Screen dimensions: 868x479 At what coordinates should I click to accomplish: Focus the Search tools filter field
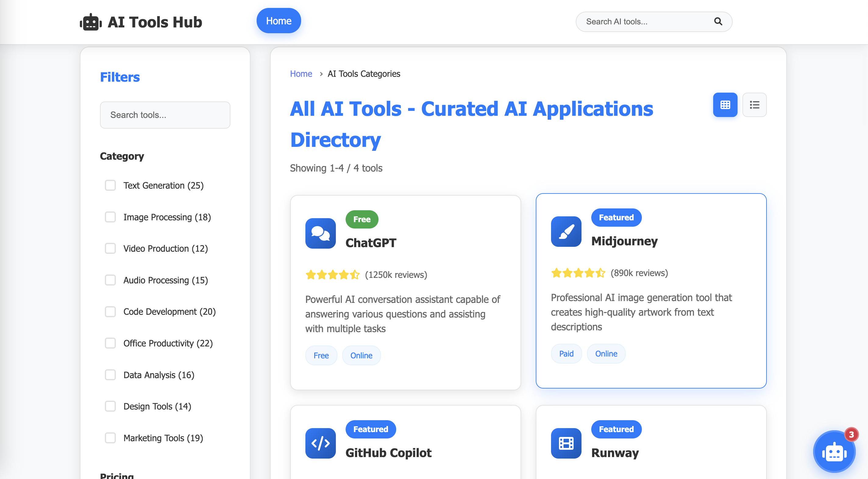(165, 115)
